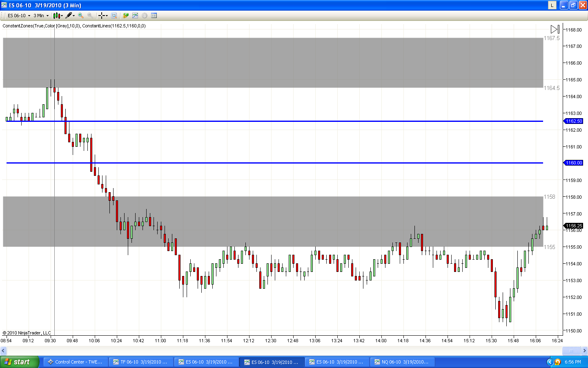
Task: Open the Indicators chart icon
Action: pos(135,16)
